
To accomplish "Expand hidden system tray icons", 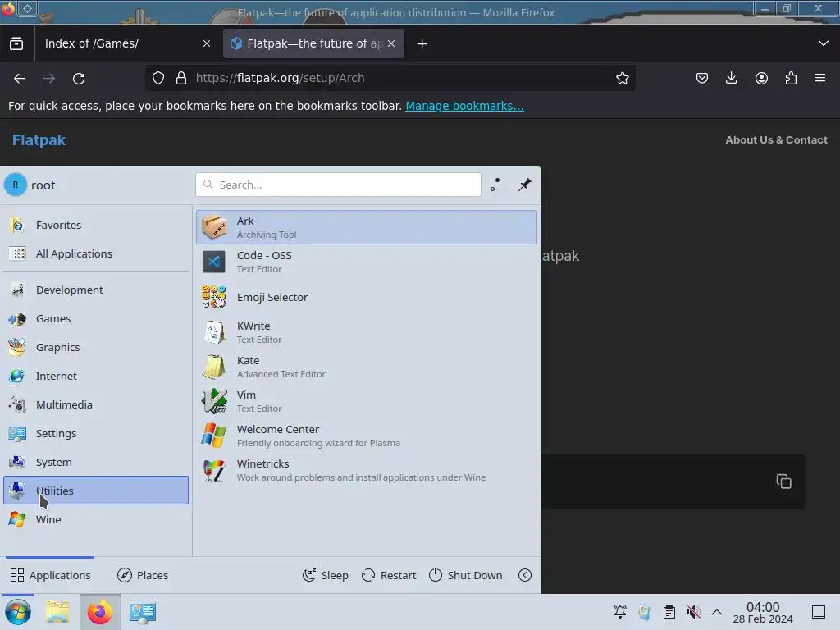I will tap(717, 612).
